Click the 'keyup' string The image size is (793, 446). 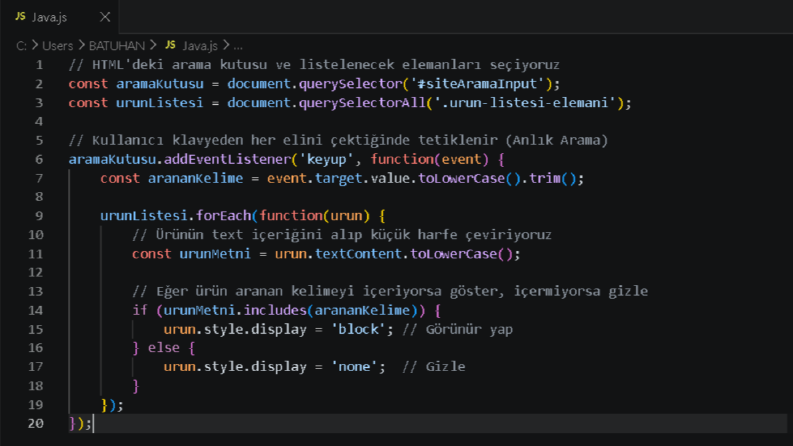326,160
